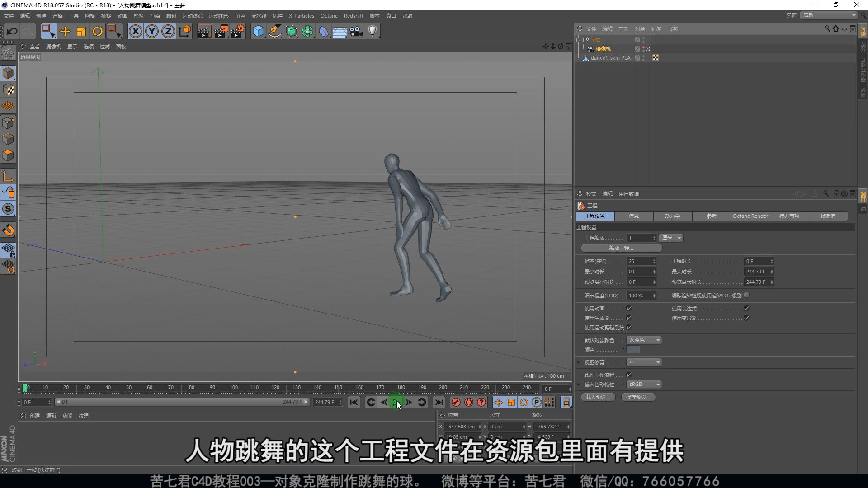Enable Polygons mode in left palette
868x488 pixels.
(8, 155)
